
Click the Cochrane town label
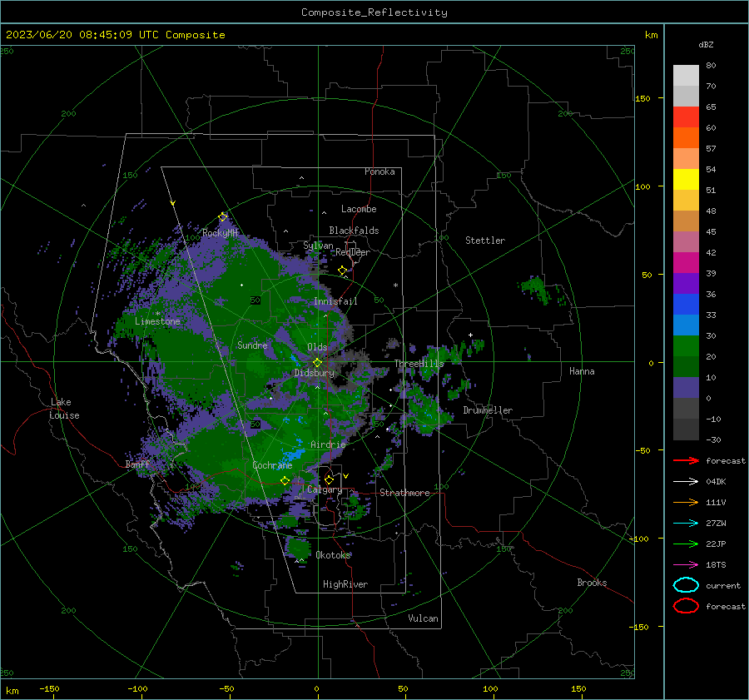[x=272, y=465]
